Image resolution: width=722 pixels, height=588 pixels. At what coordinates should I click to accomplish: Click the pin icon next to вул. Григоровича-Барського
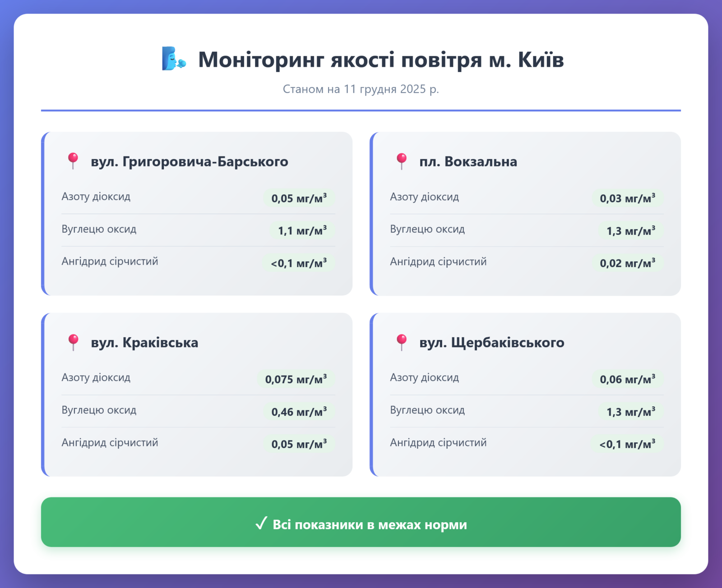pos(73,161)
